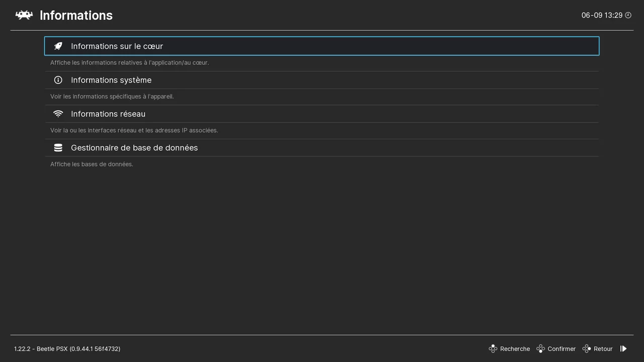Open Informations sur le cœur
The width and height of the screenshot is (644, 362).
pyautogui.click(x=322, y=46)
